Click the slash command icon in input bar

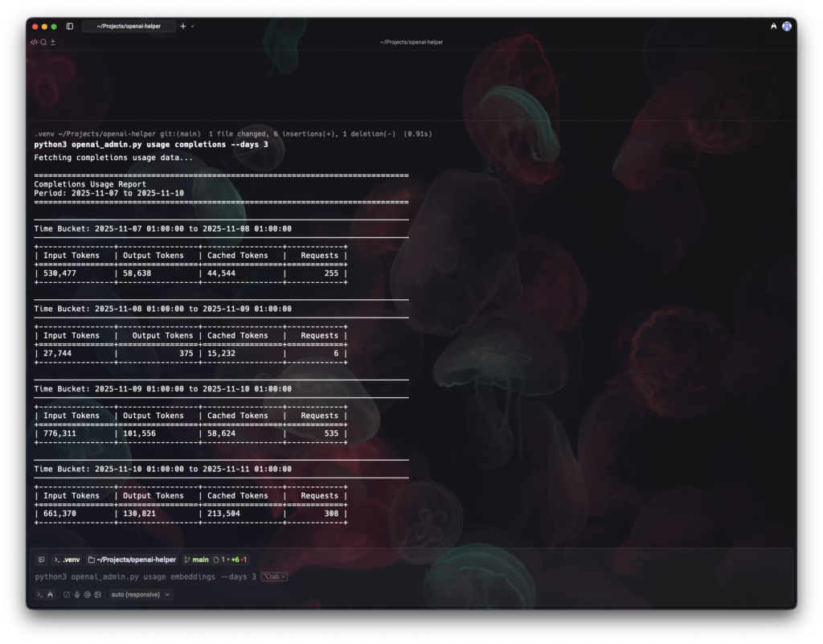pos(67,595)
